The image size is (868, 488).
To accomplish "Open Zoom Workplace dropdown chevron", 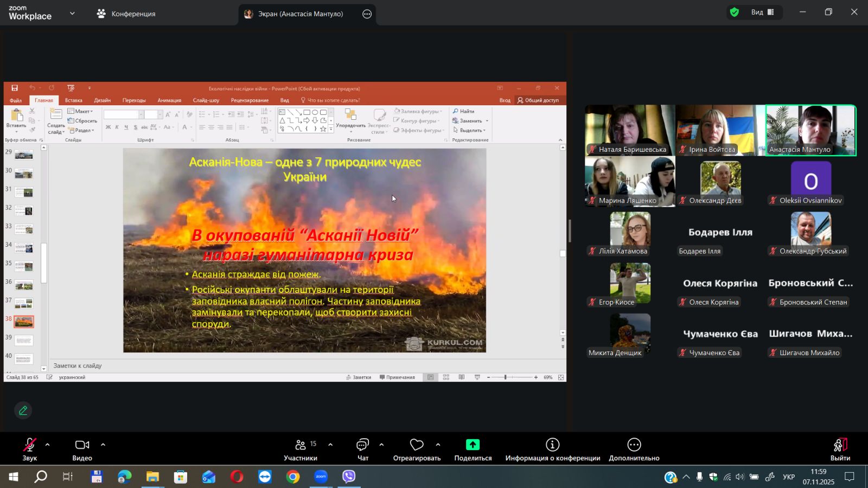I will 72,14.
